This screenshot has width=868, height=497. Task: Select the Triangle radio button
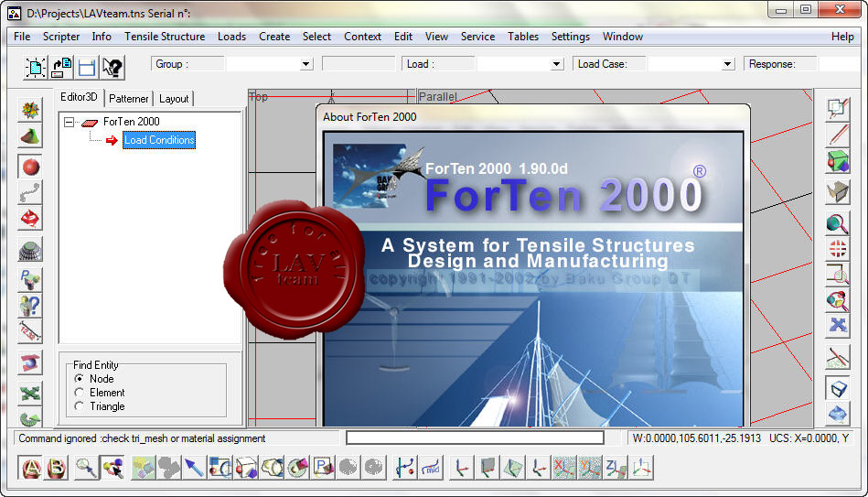80,406
